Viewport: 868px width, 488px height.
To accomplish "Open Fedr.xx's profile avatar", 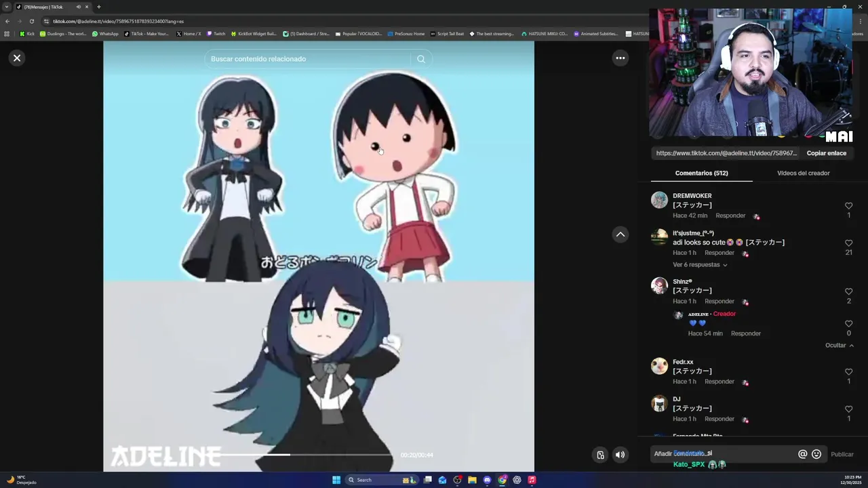I will tap(659, 366).
